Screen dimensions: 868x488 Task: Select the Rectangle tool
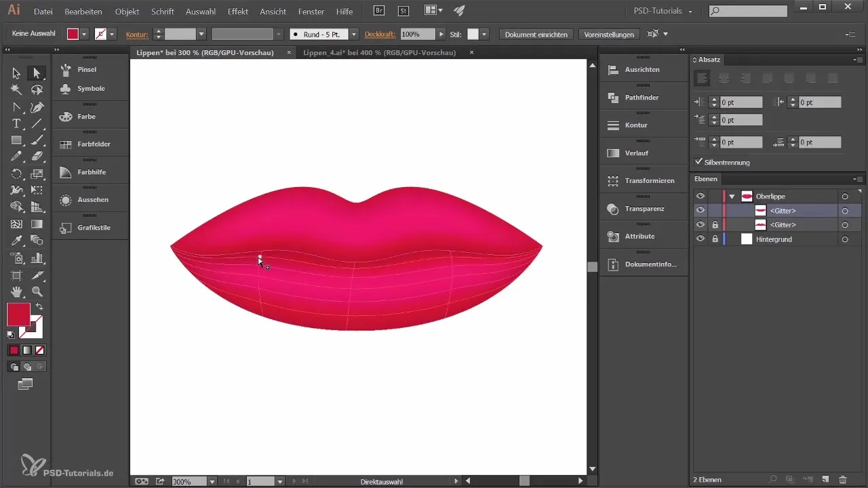click(x=16, y=140)
